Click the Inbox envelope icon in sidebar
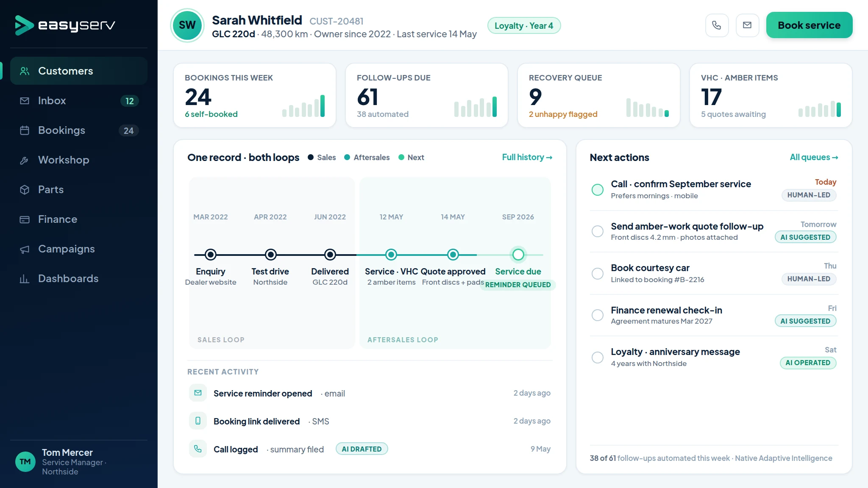The width and height of the screenshot is (868, 488). pyautogui.click(x=25, y=101)
